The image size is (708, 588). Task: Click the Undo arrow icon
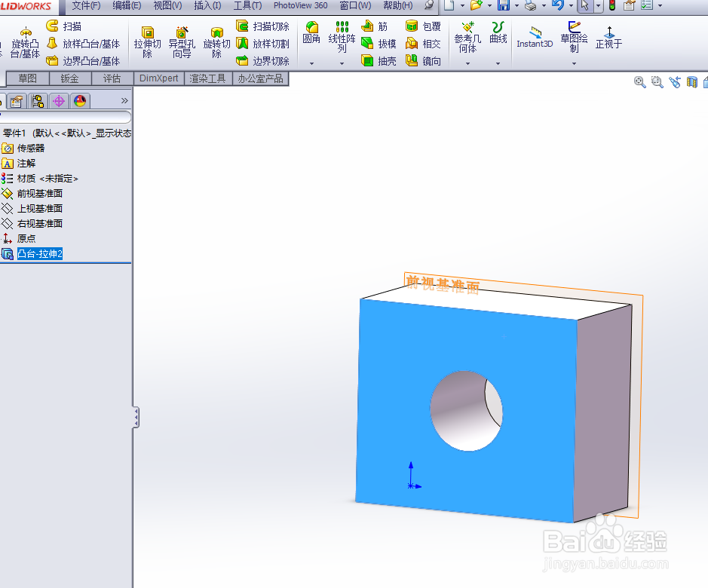pos(558,5)
